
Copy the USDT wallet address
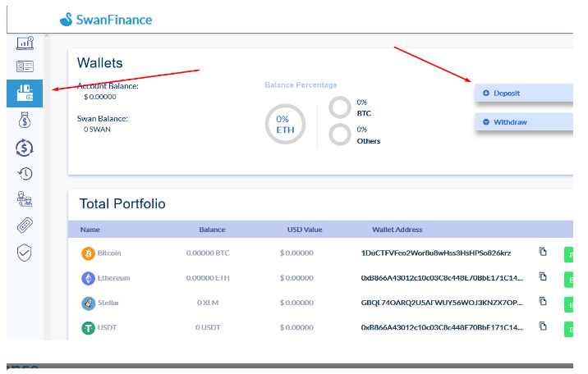[543, 326]
